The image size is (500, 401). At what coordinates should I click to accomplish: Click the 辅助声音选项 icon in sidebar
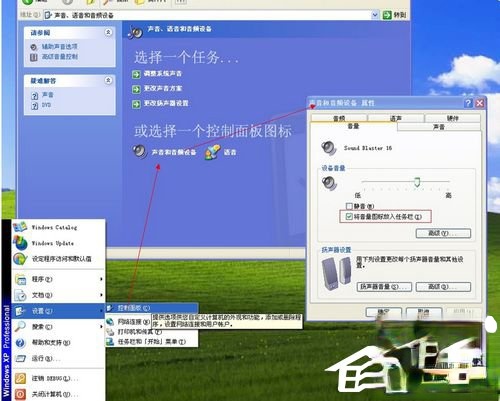tap(34, 47)
